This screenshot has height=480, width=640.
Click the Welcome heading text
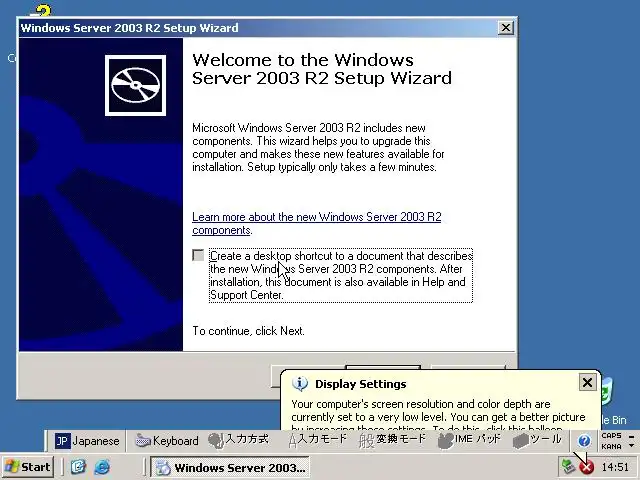click(x=322, y=69)
